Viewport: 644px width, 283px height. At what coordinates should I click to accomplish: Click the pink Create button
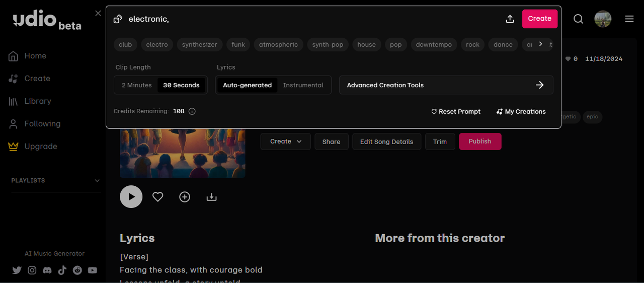coord(540,19)
